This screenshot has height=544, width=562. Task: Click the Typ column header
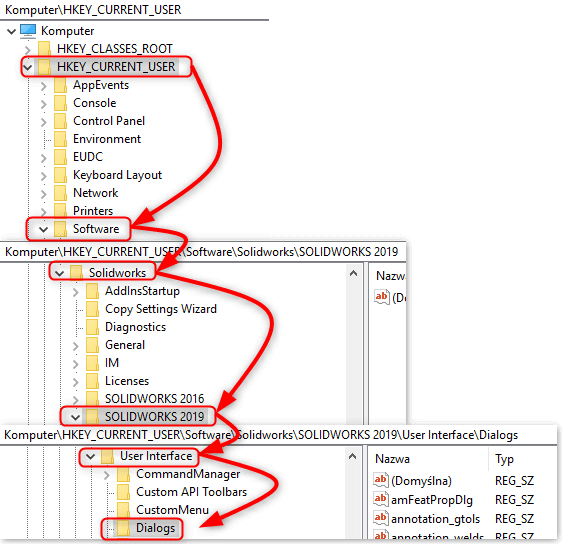(x=504, y=459)
